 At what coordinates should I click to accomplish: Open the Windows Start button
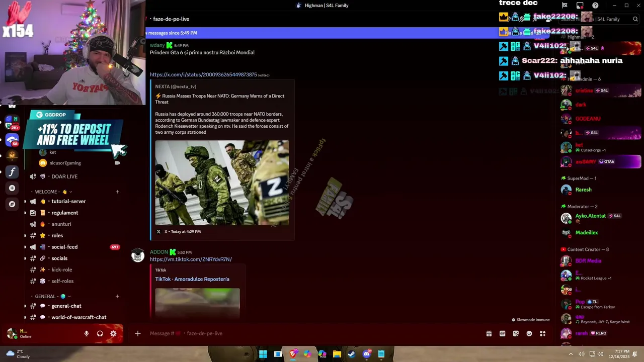tap(263, 354)
